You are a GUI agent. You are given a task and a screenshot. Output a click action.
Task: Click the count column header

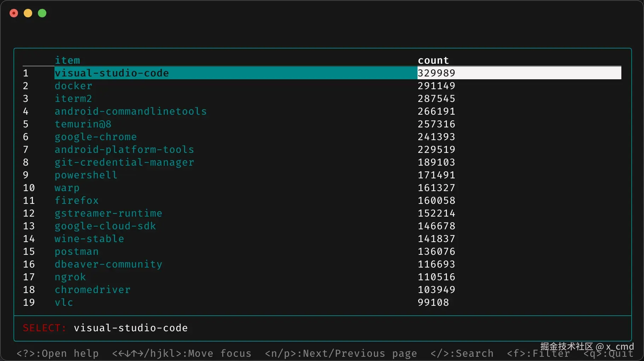coord(433,60)
